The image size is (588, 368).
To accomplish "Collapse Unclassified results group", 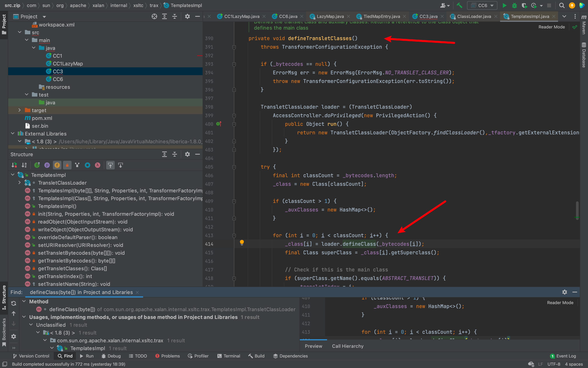I will 31,325.
